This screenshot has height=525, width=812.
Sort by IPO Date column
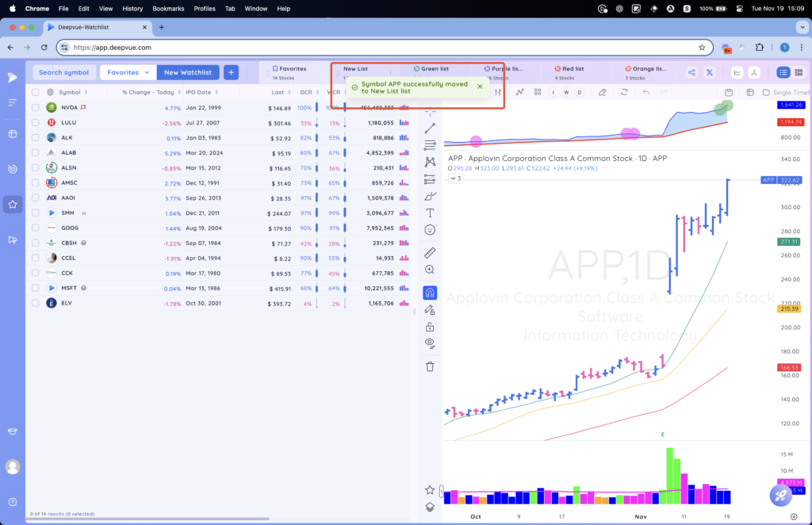click(202, 92)
